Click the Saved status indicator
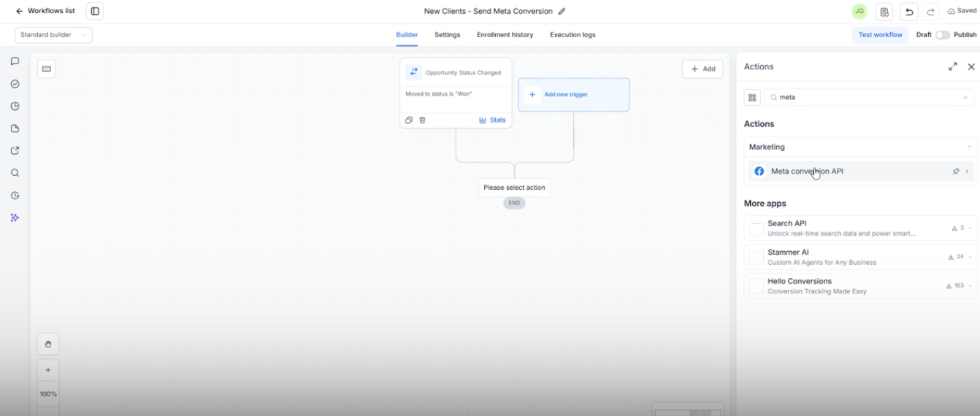 click(962, 12)
